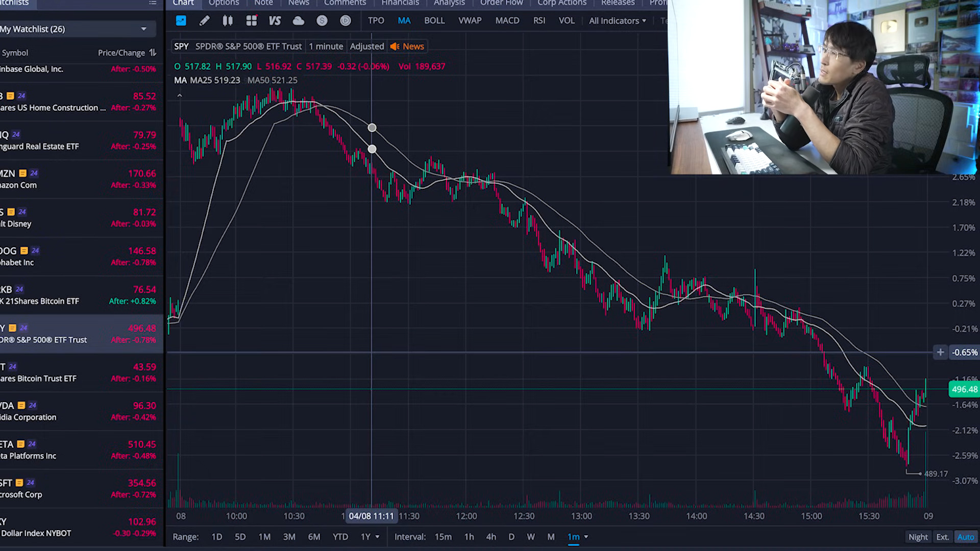Toggle the MA moving average indicator
980x551 pixels.
tap(404, 20)
